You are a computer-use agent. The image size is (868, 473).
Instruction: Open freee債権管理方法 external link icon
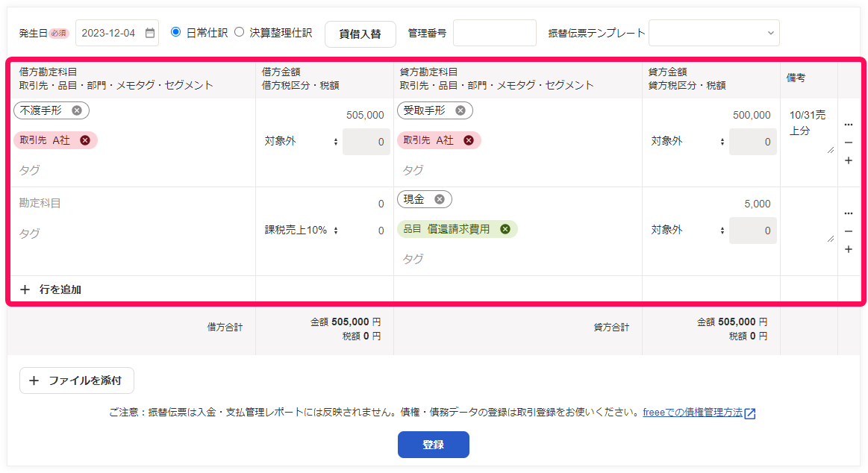tap(750, 413)
